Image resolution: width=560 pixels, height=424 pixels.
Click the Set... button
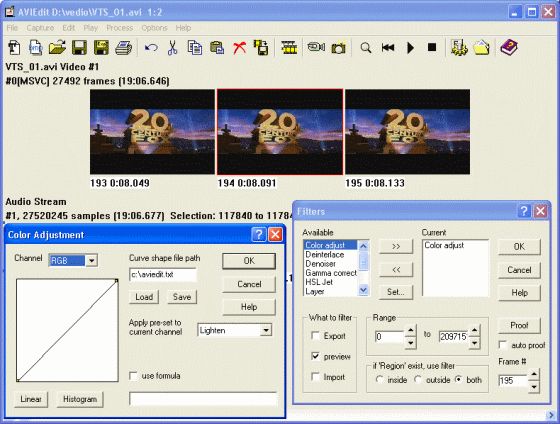396,292
